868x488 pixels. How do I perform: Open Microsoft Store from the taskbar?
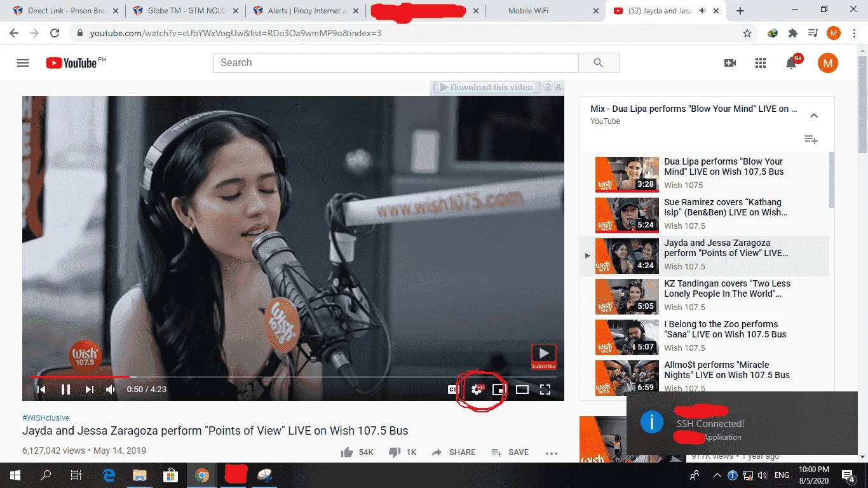[x=170, y=475]
